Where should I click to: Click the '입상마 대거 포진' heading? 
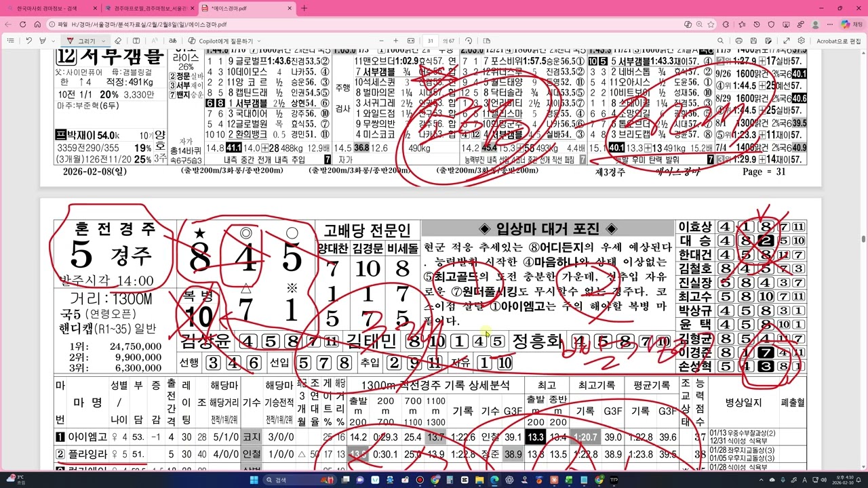point(548,228)
